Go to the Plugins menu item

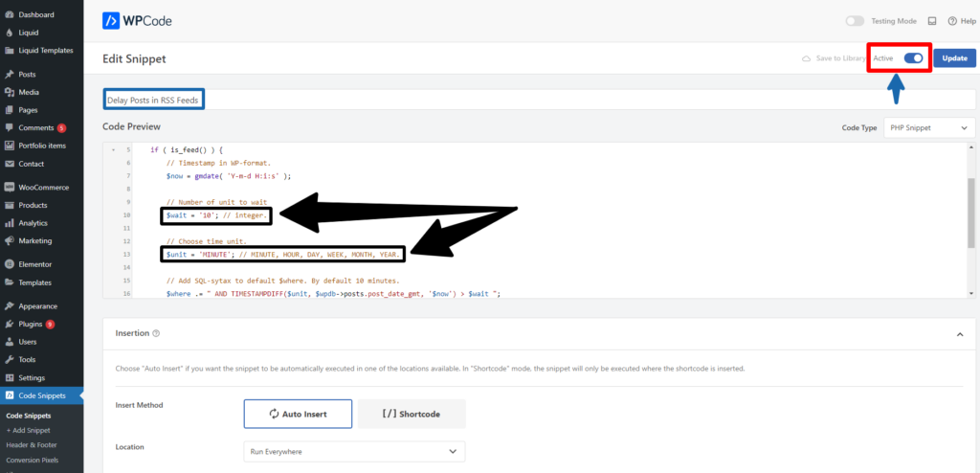coord(31,324)
